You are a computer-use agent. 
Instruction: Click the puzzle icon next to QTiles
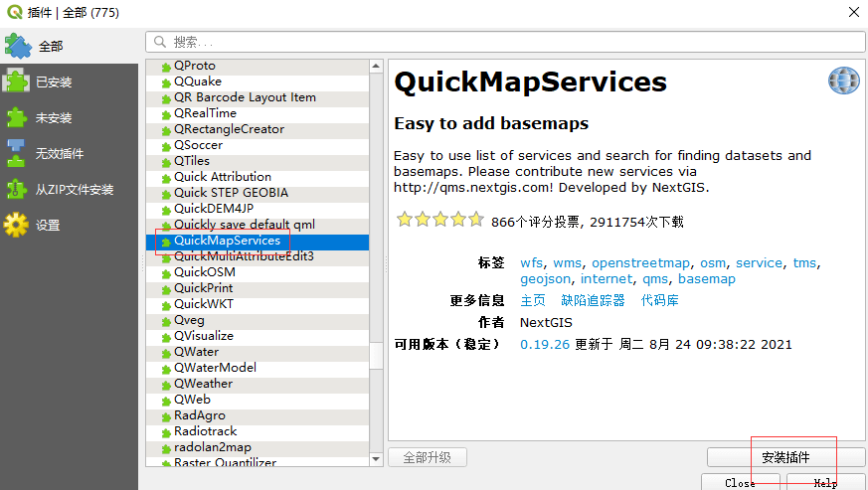point(165,163)
